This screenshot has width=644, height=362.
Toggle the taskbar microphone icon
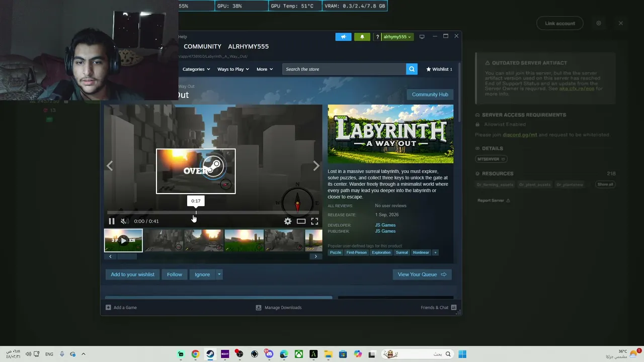click(x=62, y=354)
